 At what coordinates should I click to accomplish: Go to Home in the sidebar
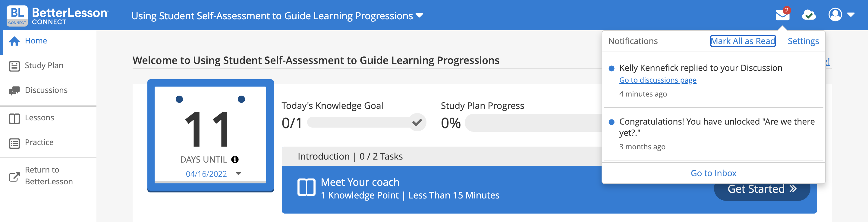36,41
